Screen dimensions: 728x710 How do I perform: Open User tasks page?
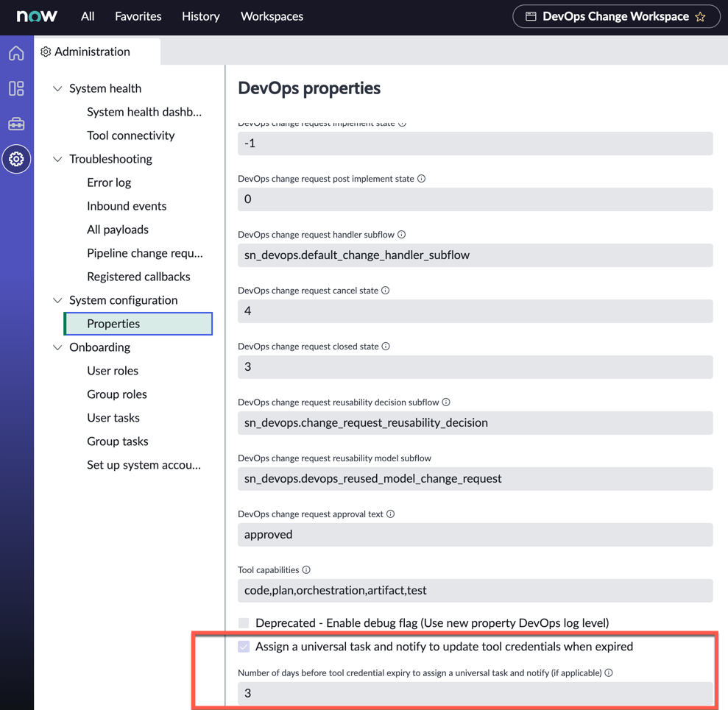click(113, 418)
